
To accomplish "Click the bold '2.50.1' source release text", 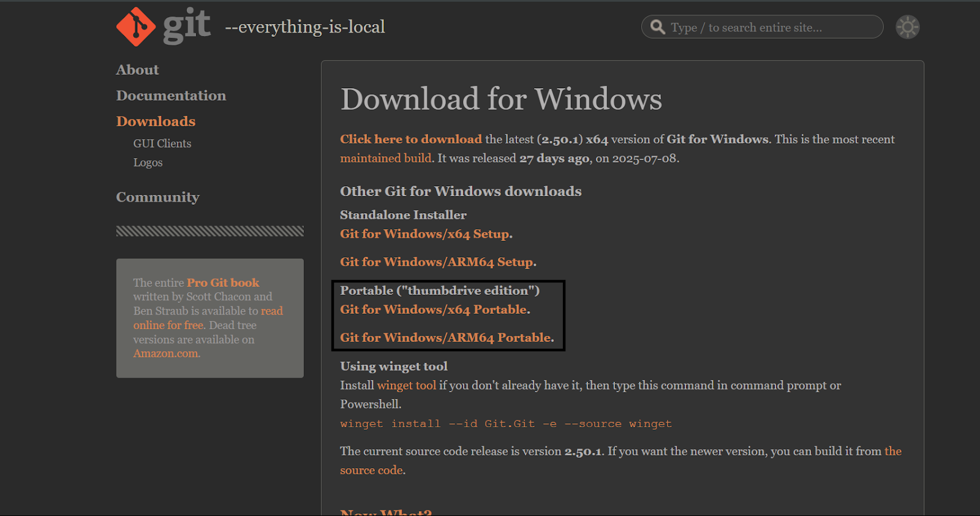I will coord(583,452).
